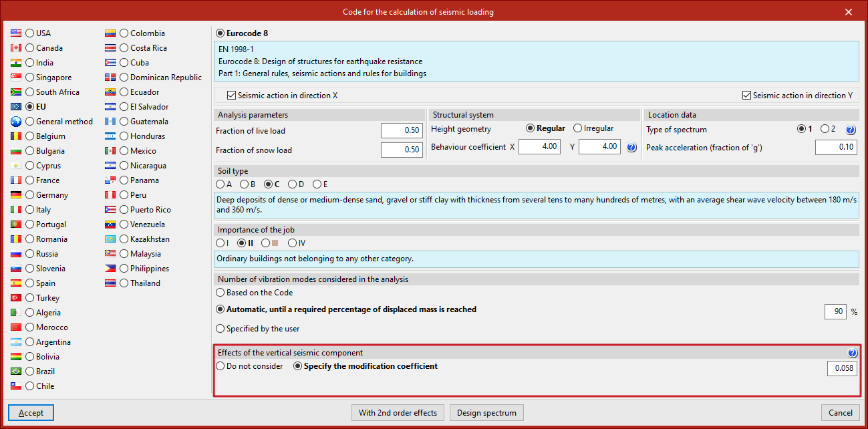Click the Puerto Rico flag icon
Screen dimensions: 868x429
(x=111, y=210)
